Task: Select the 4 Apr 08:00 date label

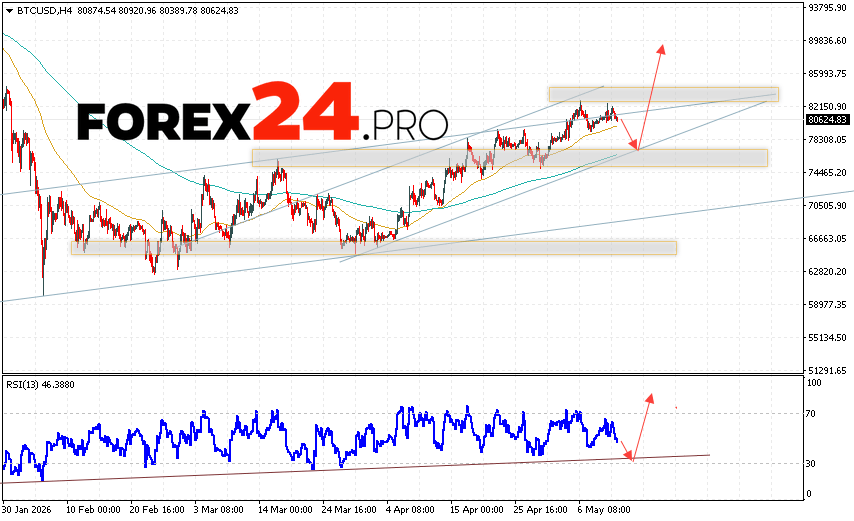Action: click(x=410, y=510)
